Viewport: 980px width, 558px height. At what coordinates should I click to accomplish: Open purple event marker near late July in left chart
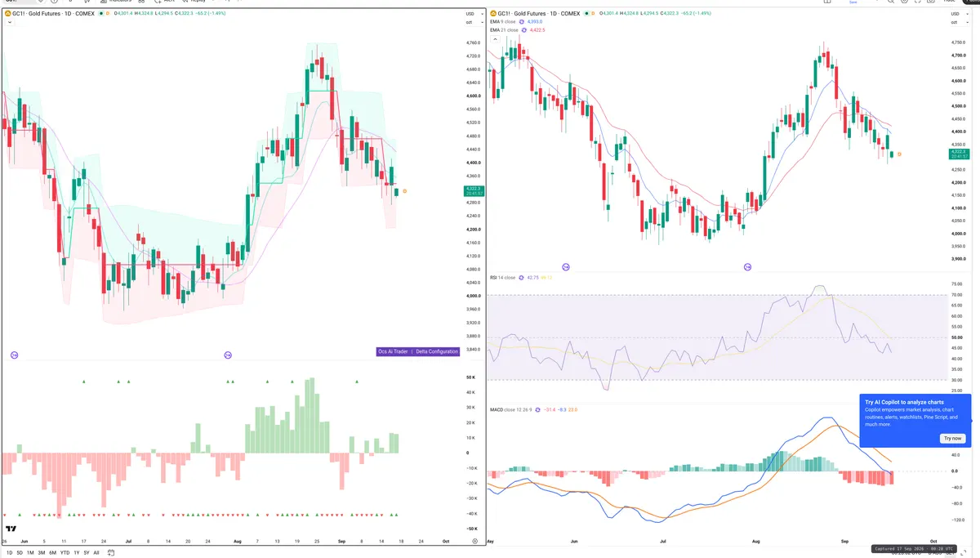coord(228,355)
